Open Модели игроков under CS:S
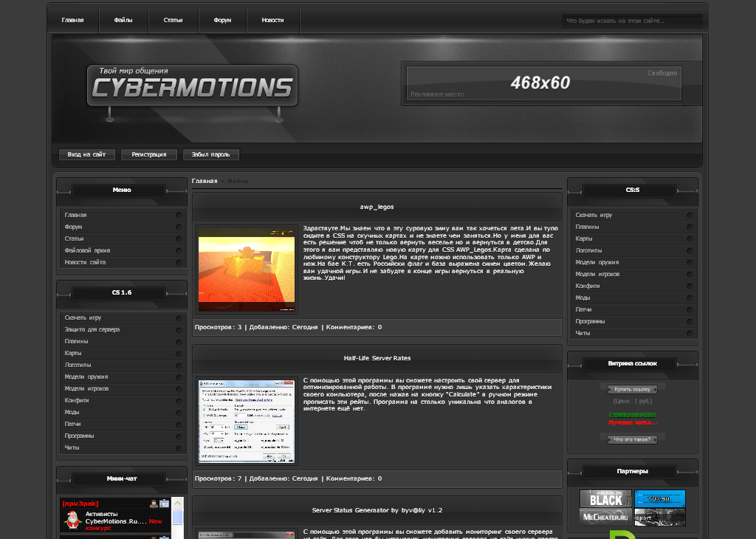This screenshot has width=756, height=539. point(633,274)
